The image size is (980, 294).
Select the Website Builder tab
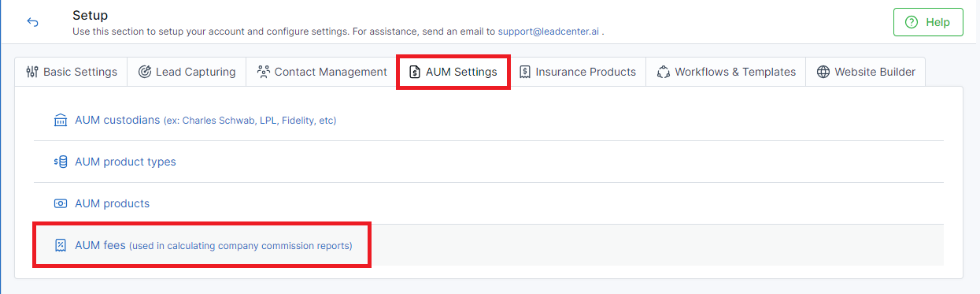tap(866, 72)
